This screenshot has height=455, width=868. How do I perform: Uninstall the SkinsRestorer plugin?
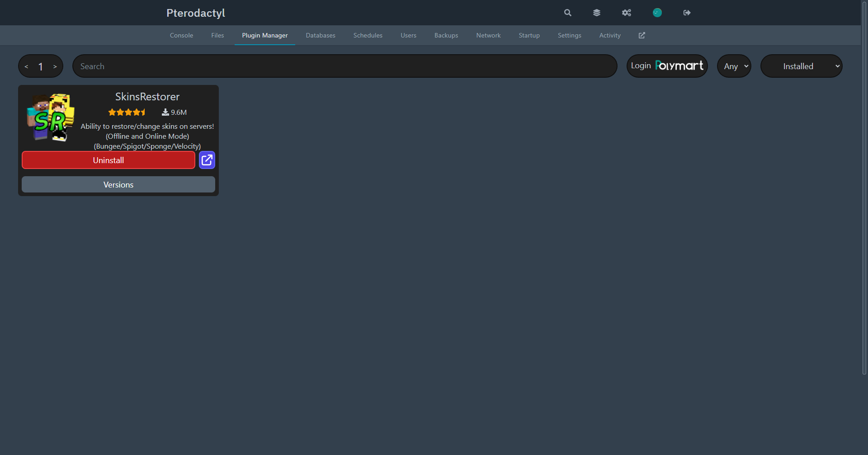[108, 160]
